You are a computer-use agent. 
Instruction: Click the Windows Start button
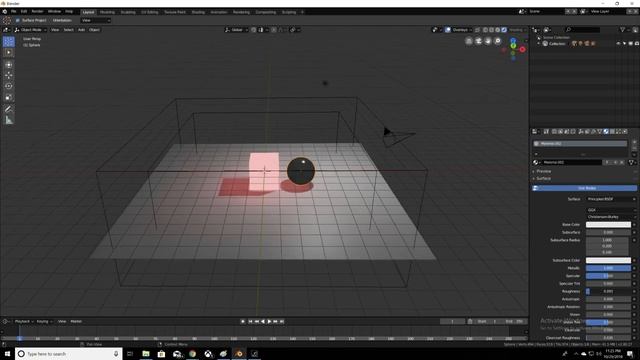[7, 354]
